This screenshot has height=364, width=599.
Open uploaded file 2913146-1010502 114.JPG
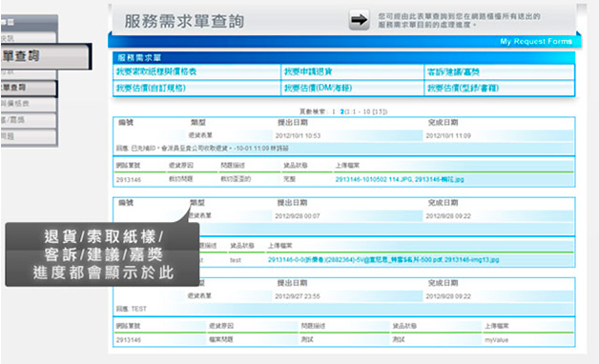coord(374,179)
